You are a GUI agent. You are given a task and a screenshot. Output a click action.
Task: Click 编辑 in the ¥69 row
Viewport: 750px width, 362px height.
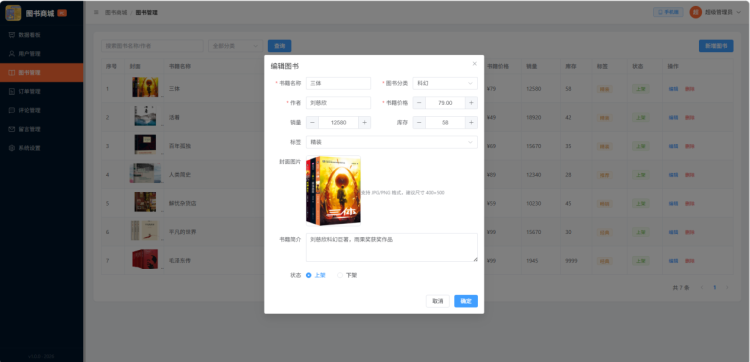[673, 146]
